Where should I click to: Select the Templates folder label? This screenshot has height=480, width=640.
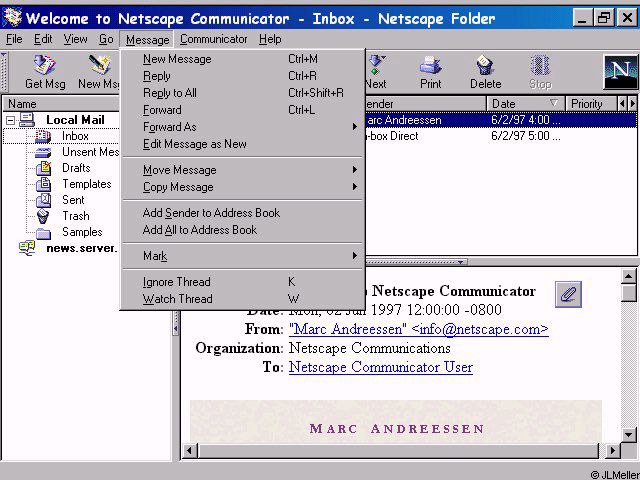[x=87, y=184]
